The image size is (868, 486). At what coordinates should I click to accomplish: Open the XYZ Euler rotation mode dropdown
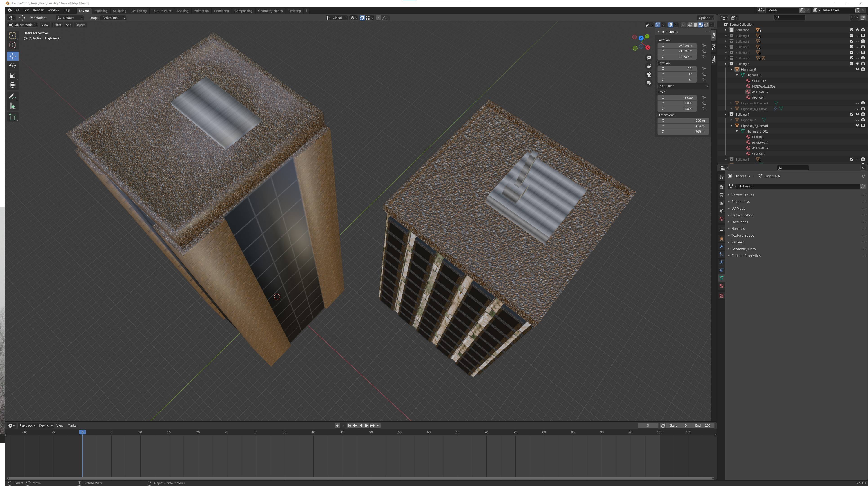[683, 86]
